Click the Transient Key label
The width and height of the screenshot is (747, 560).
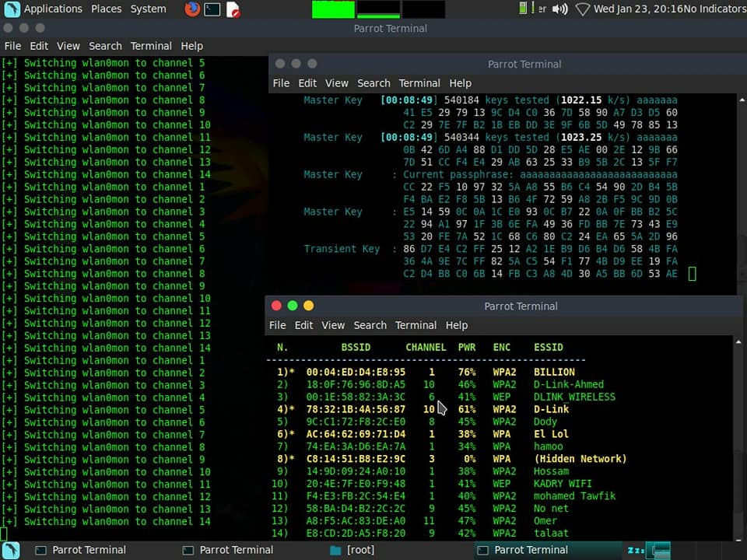(342, 249)
